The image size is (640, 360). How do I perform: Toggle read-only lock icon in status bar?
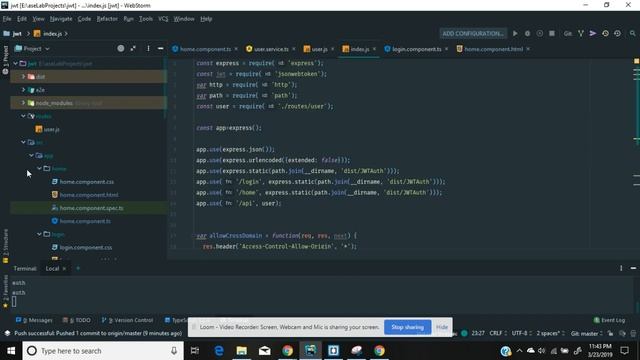click(610, 333)
